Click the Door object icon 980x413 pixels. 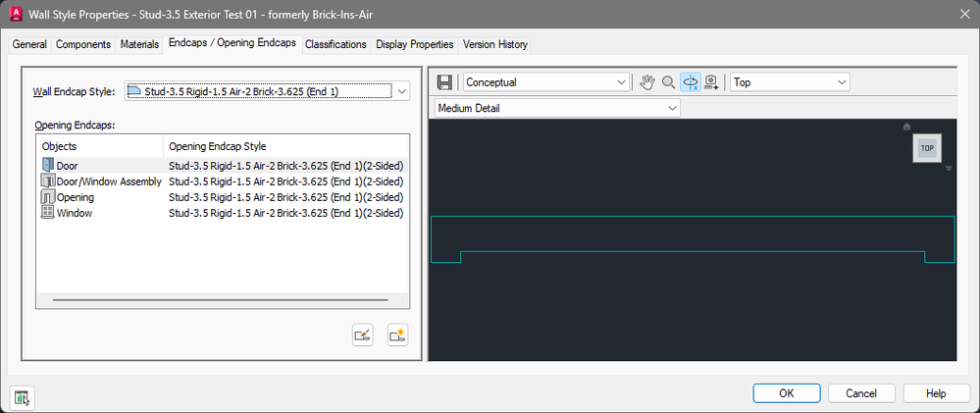pos(48,165)
